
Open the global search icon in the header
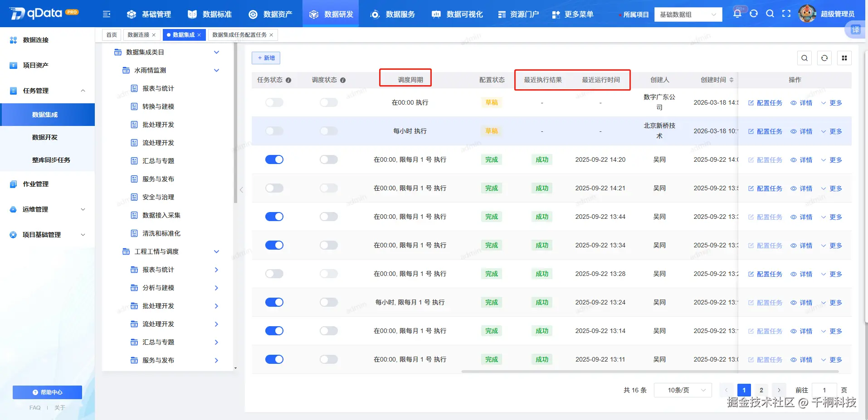point(770,14)
